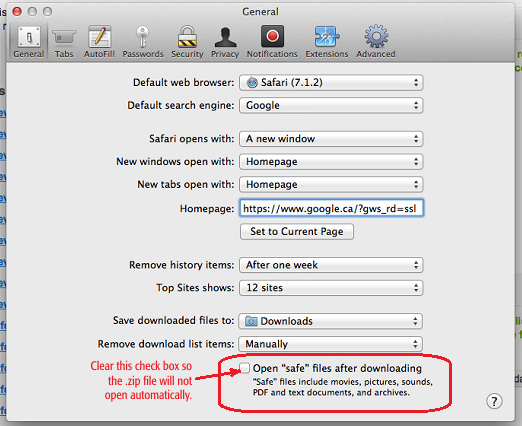The width and height of the screenshot is (522, 426).
Task: Open the Tabs preferences pane
Action: tap(64, 42)
